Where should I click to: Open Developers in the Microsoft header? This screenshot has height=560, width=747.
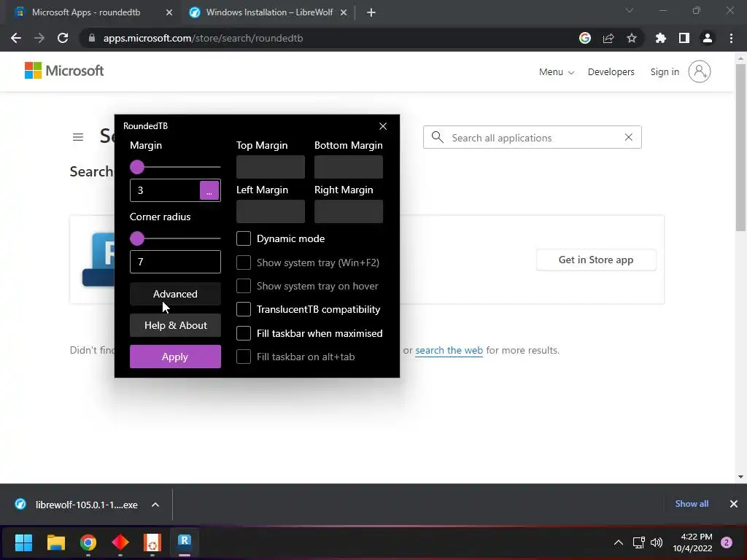(x=611, y=72)
